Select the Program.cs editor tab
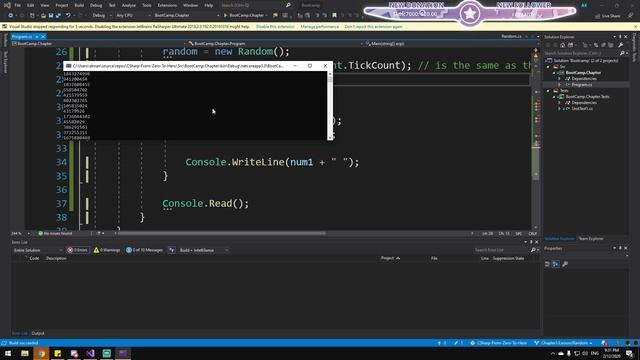The width and height of the screenshot is (640, 360). point(22,37)
